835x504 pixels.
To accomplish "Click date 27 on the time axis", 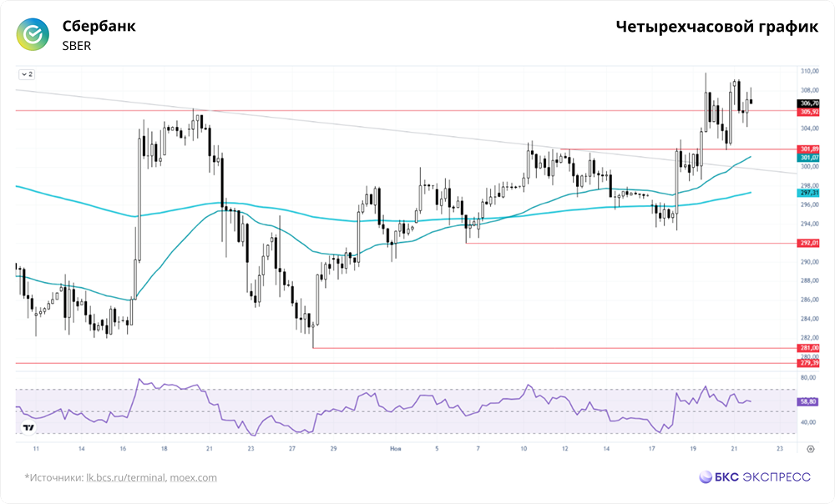I will pos(291,449).
